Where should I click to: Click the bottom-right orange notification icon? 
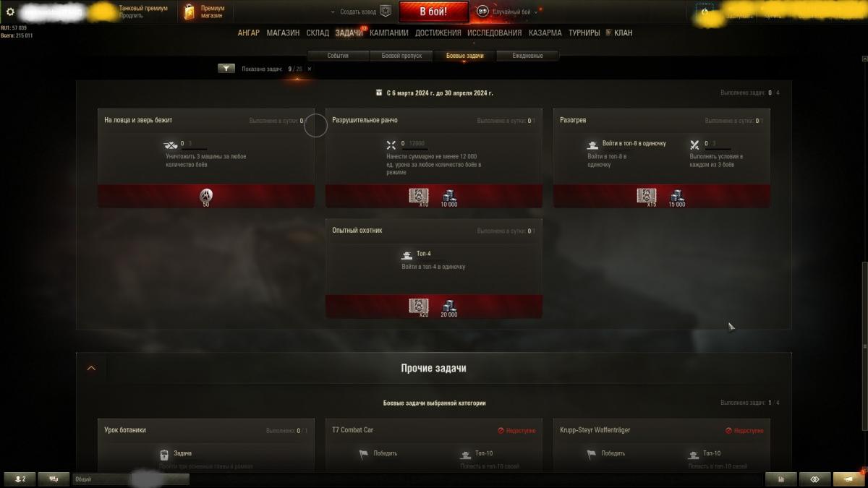[848, 479]
